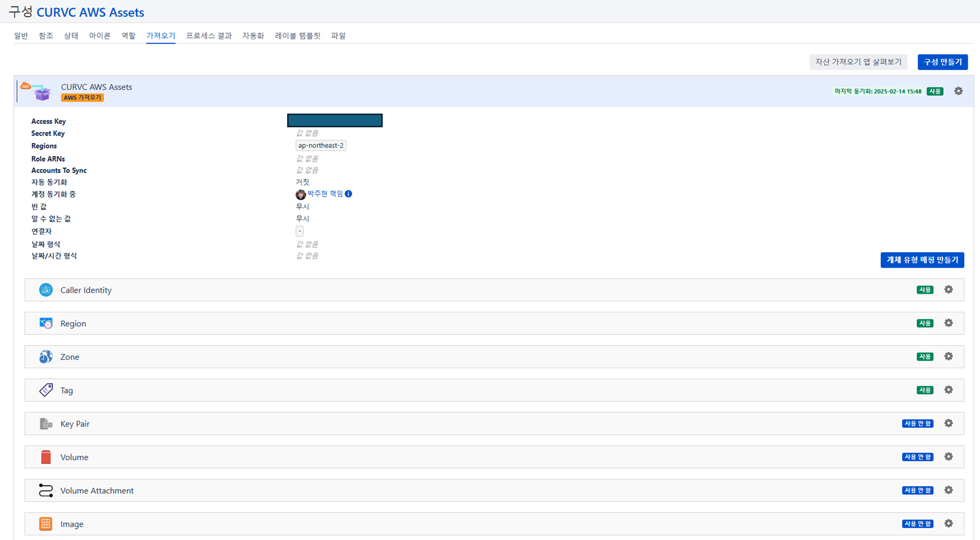Click the 연결자 dash value chip
The height and width of the screenshot is (540, 980).
pyautogui.click(x=299, y=231)
